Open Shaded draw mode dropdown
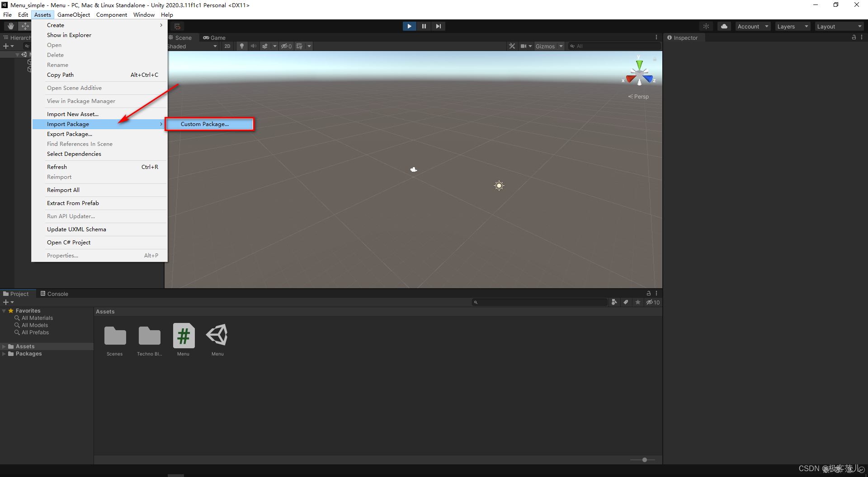The height and width of the screenshot is (477, 868). coord(193,46)
